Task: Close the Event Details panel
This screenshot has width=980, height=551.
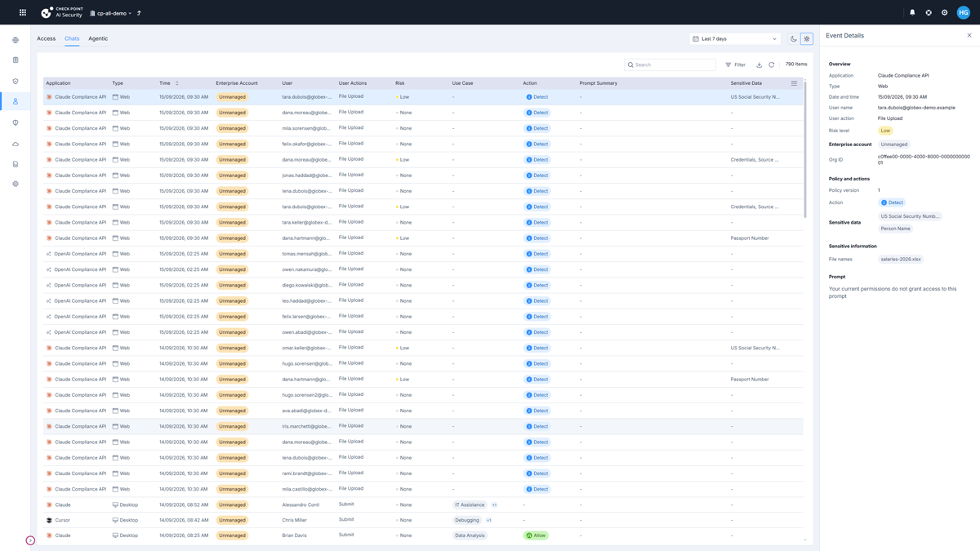Action: 969,35
